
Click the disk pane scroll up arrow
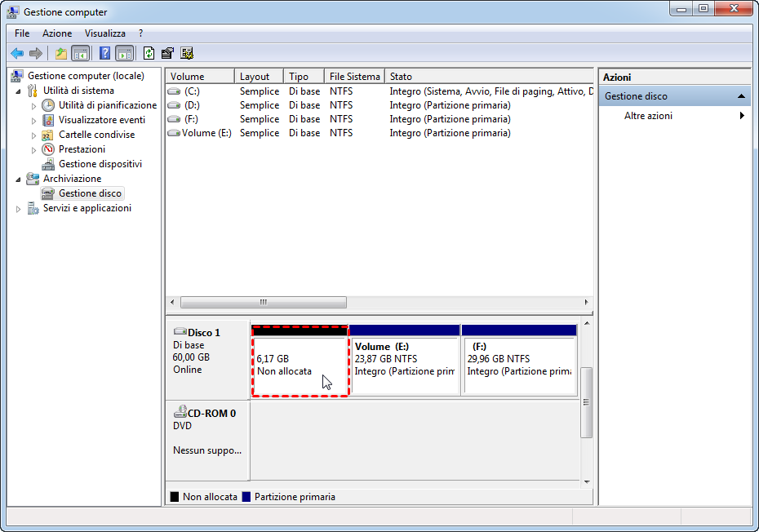[x=587, y=323]
